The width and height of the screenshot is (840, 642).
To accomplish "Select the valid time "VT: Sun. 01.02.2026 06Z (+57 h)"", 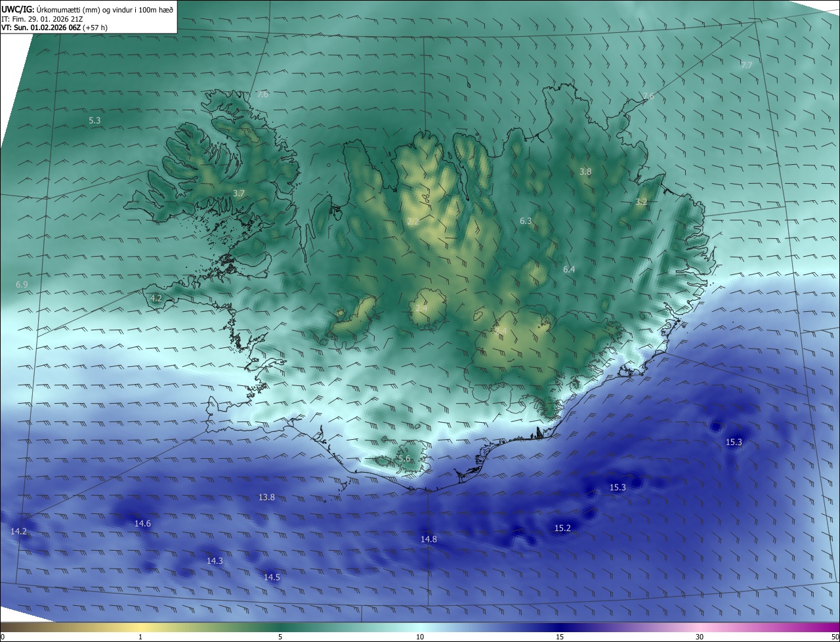I will (54, 28).
